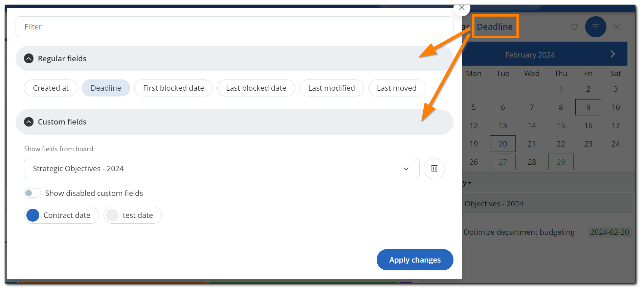Select the Last blocked date chip
The width and height of the screenshot is (644, 292).
point(256,88)
